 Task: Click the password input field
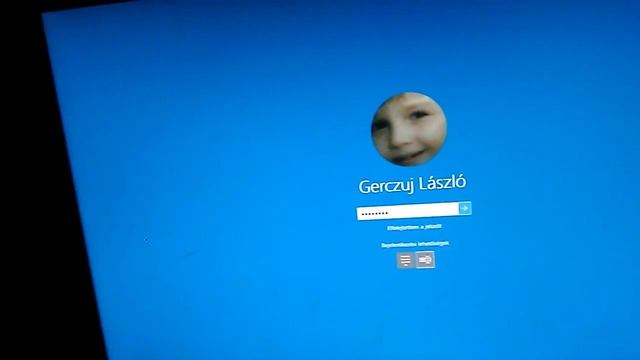[x=408, y=211]
